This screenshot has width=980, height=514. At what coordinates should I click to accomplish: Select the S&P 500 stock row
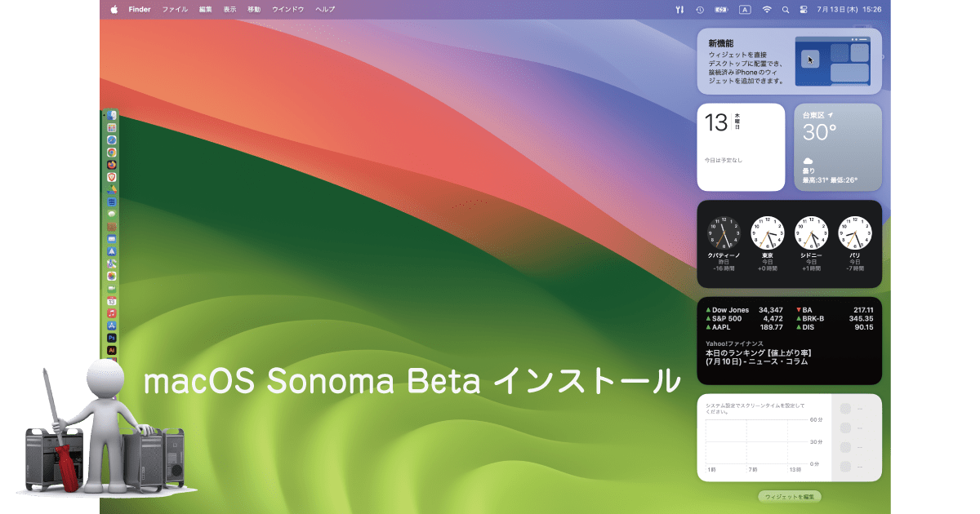pos(744,318)
